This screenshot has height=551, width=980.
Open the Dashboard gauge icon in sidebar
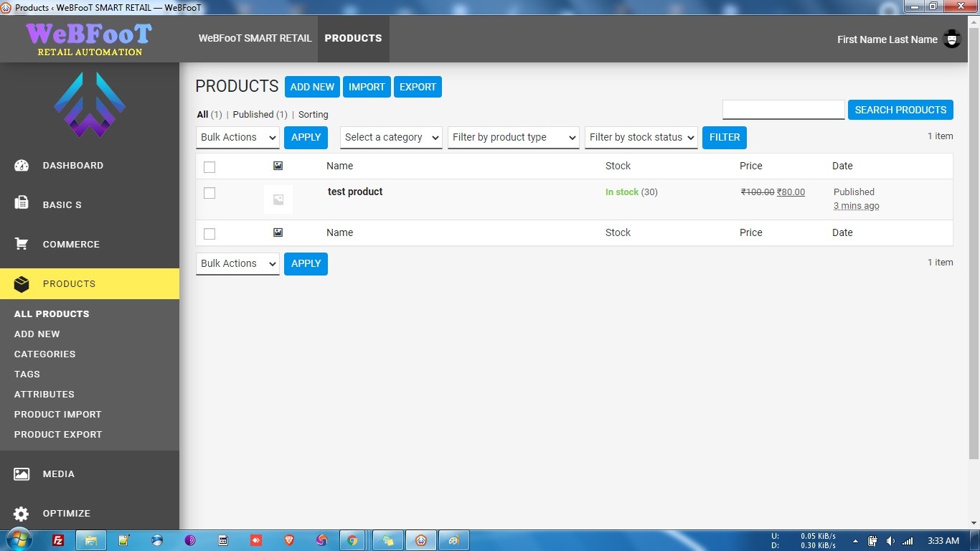pos(22,166)
